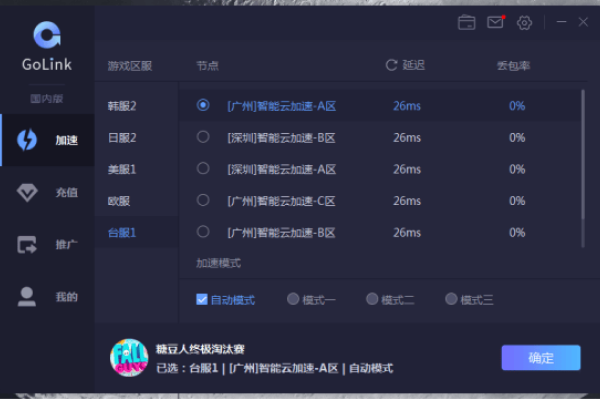Open the wallet icon in title bar
600x400 pixels.
[x=466, y=23]
